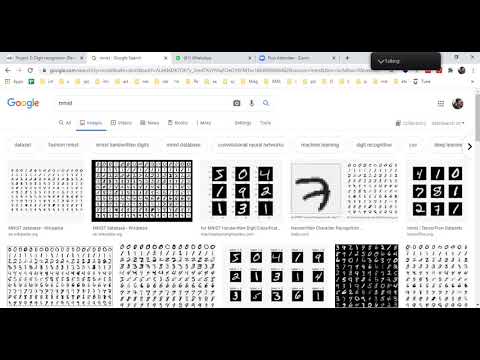Close the mnist - Google Search tab

click(x=166, y=58)
